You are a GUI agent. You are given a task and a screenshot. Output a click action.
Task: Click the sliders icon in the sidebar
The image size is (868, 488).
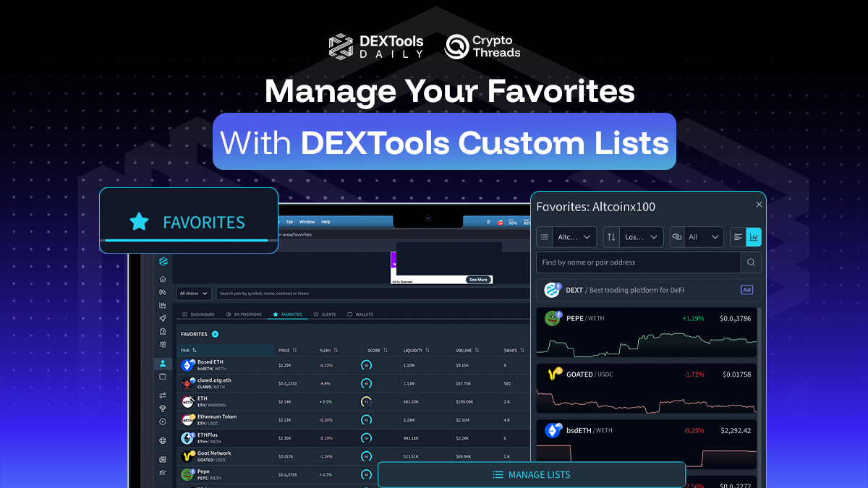(x=163, y=395)
